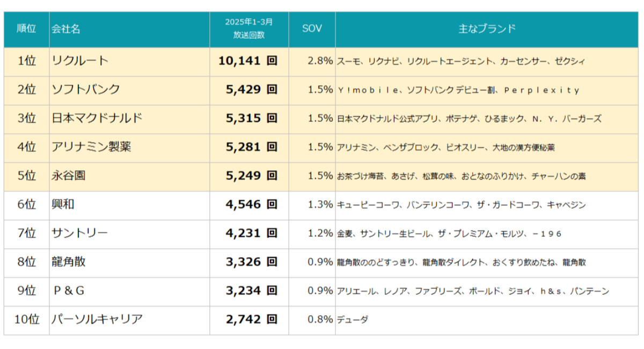Click the アリナミン製薬 company name

point(91,147)
